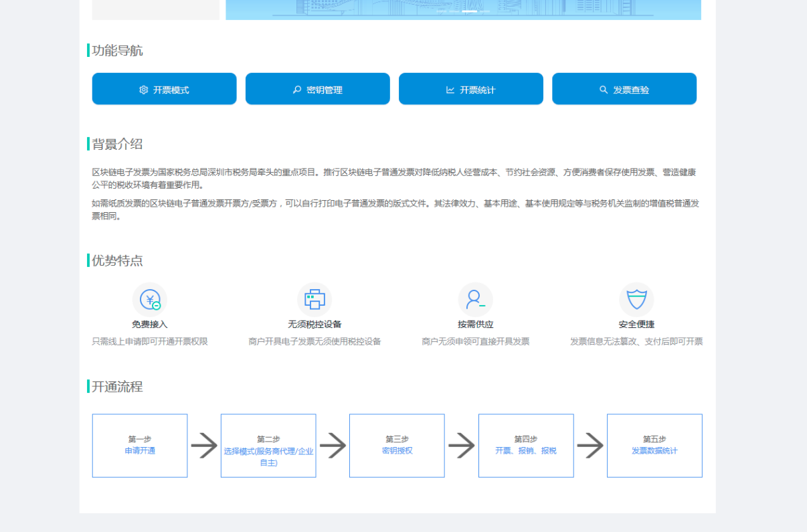The width and height of the screenshot is (807, 532).
Task: Click the 申请开通 link text
Action: click(140, 451)
